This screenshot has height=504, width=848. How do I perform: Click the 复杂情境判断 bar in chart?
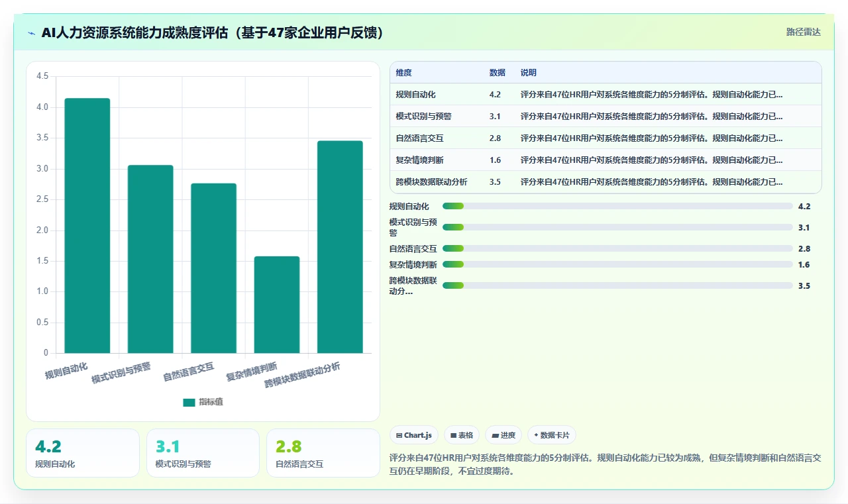(x=277, y=305)
